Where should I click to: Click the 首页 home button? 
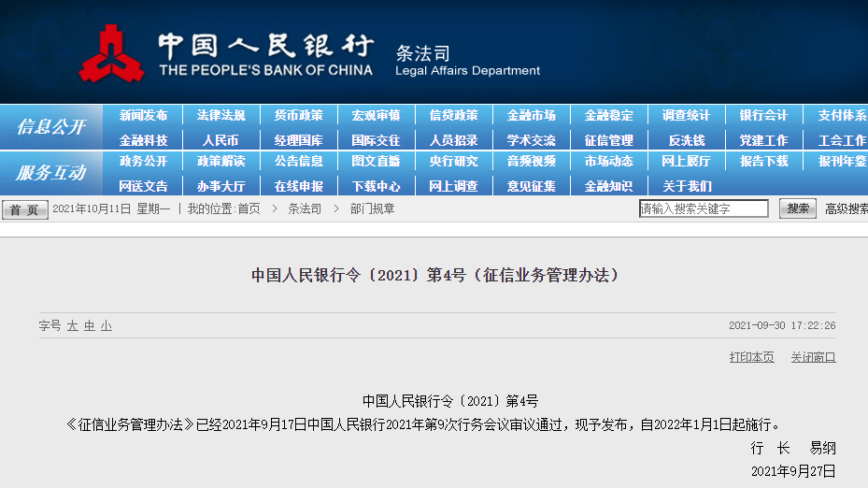click(25, 210)
